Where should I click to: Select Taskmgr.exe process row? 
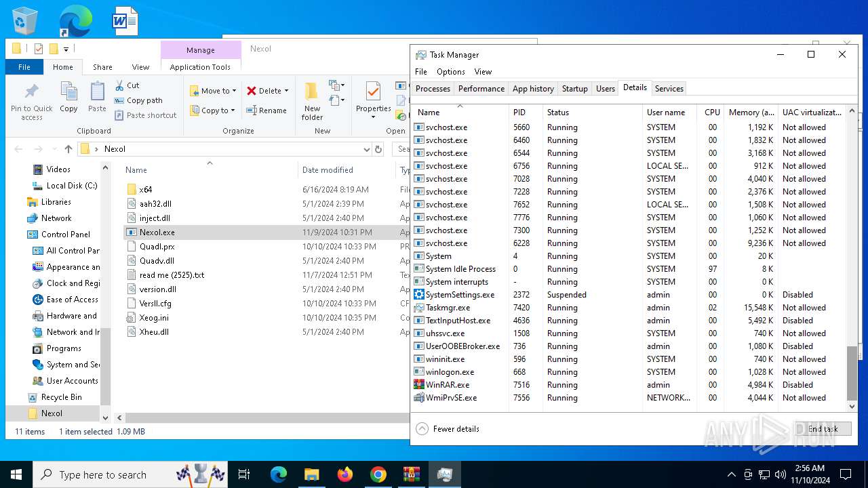629,308
